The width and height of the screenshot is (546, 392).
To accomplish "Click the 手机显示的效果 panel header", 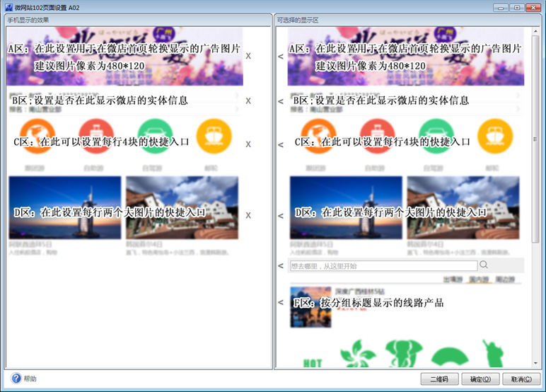I will tap(138, 20).
